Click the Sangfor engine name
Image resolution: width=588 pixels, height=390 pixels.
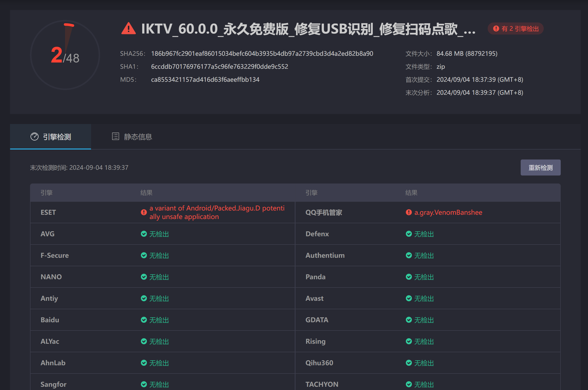(x=54, y=384)
